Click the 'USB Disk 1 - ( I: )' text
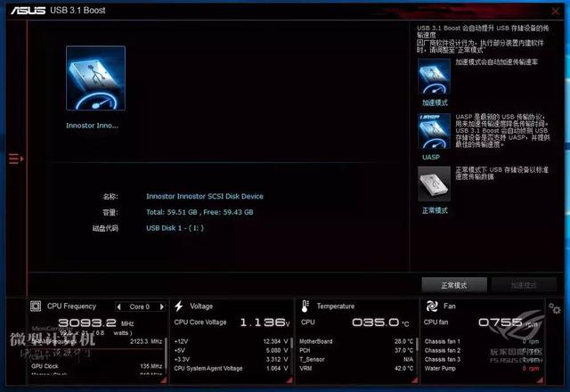The width and height of the screenshot is (570, 392). [175, 228]
